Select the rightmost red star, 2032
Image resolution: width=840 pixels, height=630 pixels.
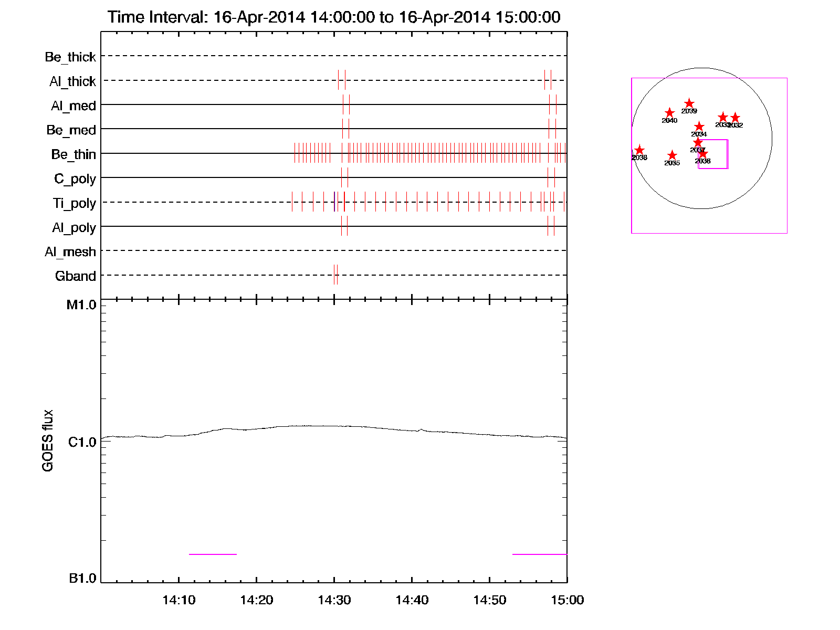pos(735,118)
